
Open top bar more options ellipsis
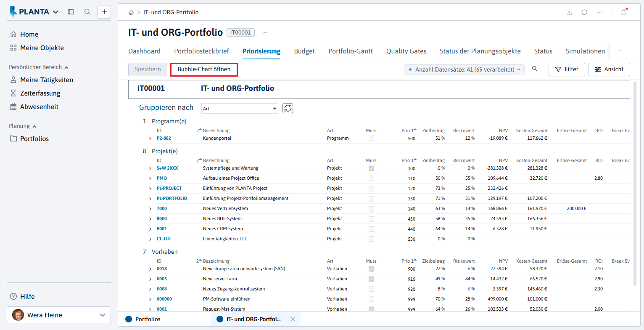click(x=599, y=12)
